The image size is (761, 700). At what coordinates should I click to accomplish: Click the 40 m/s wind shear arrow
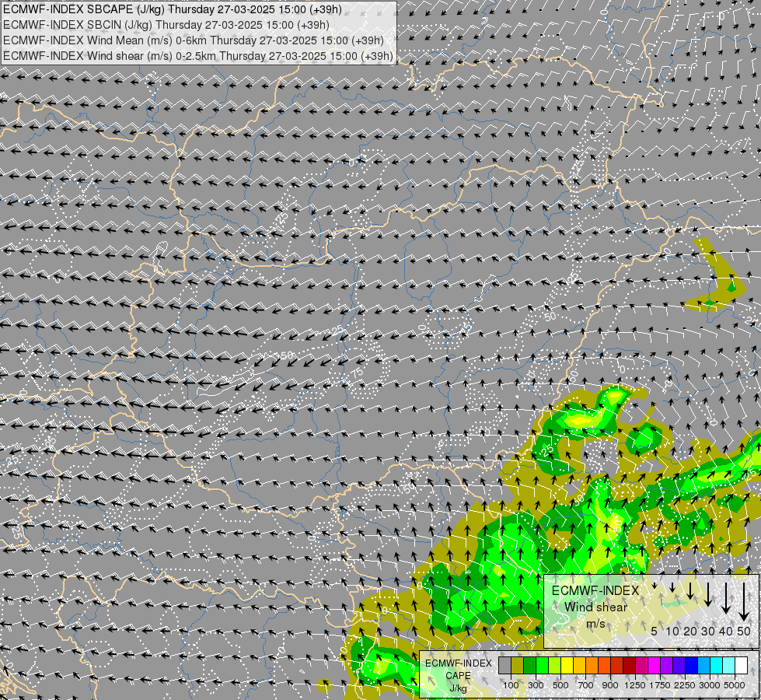[725, 597]
